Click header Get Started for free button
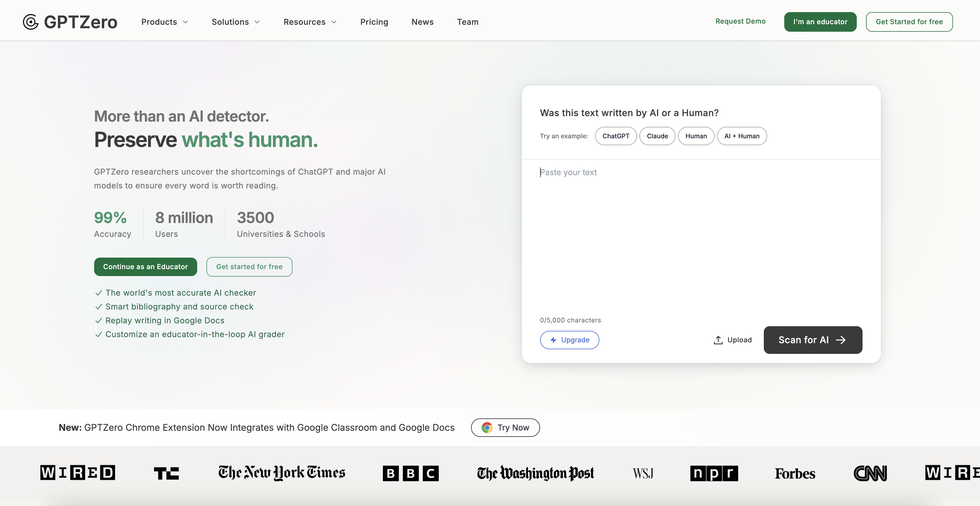 tap(909, 22)
